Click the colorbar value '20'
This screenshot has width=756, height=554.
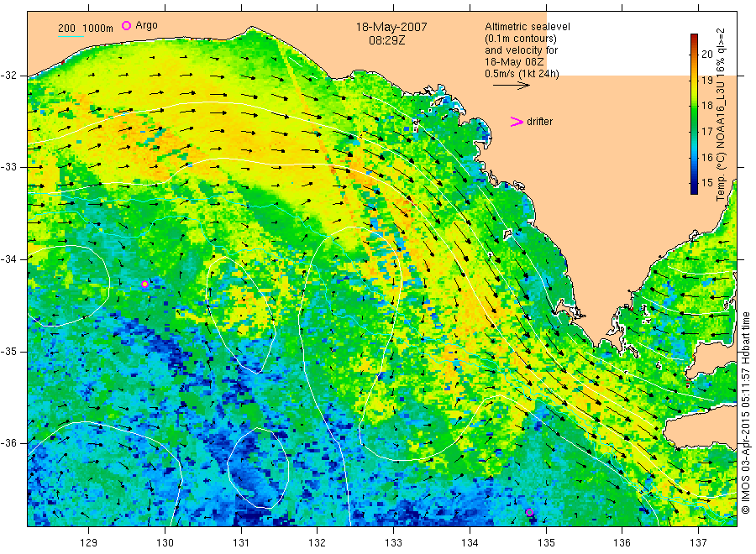pos(706,54)
